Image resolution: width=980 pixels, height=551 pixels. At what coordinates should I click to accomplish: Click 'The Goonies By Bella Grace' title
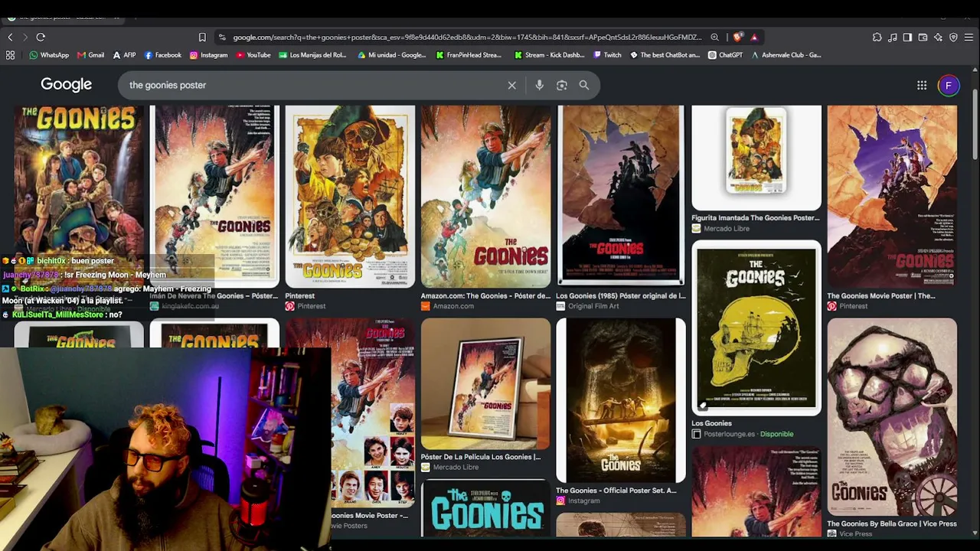pyautogui.click(x=892, y=523)
